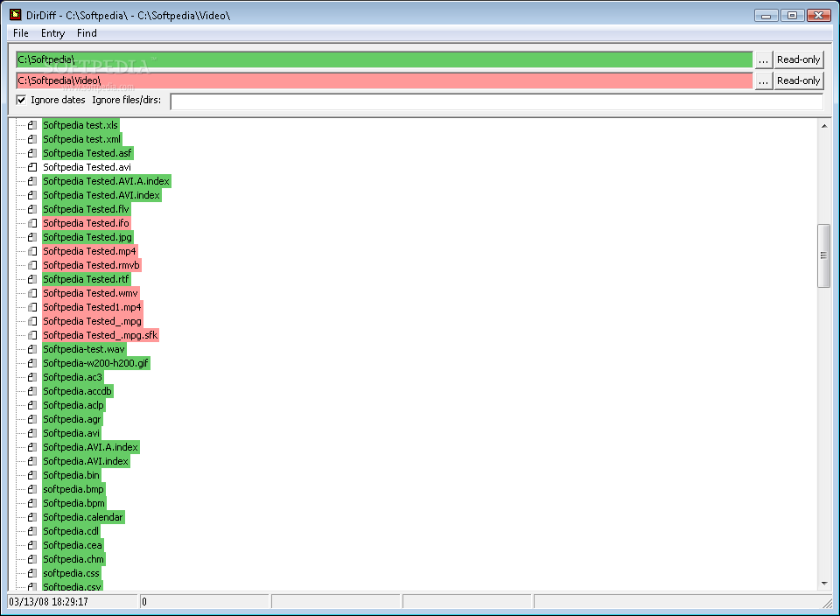Click the file icon beside Softpedia Tested.ifo
The width and height of the screenshot is (840, 616).
pos(32,223)
